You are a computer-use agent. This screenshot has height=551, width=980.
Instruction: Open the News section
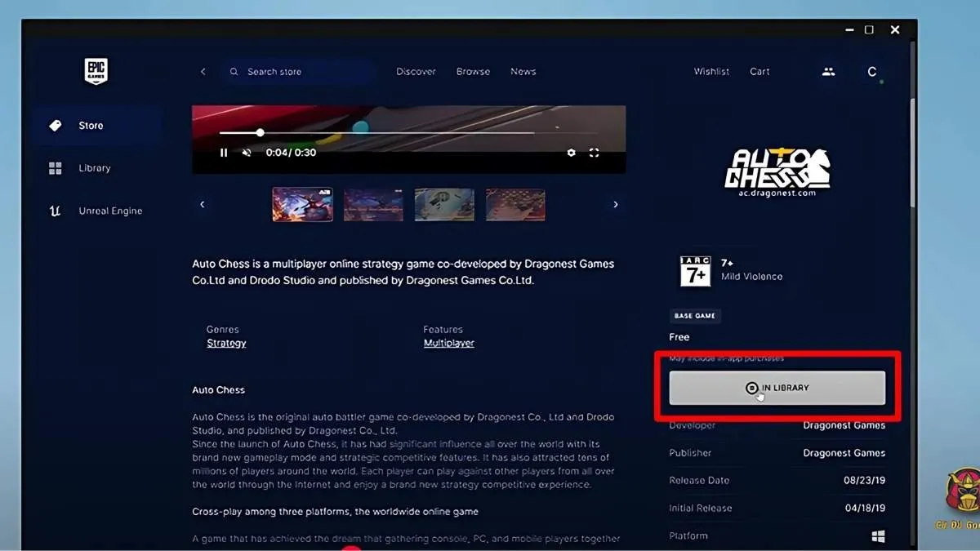point(523,71)
